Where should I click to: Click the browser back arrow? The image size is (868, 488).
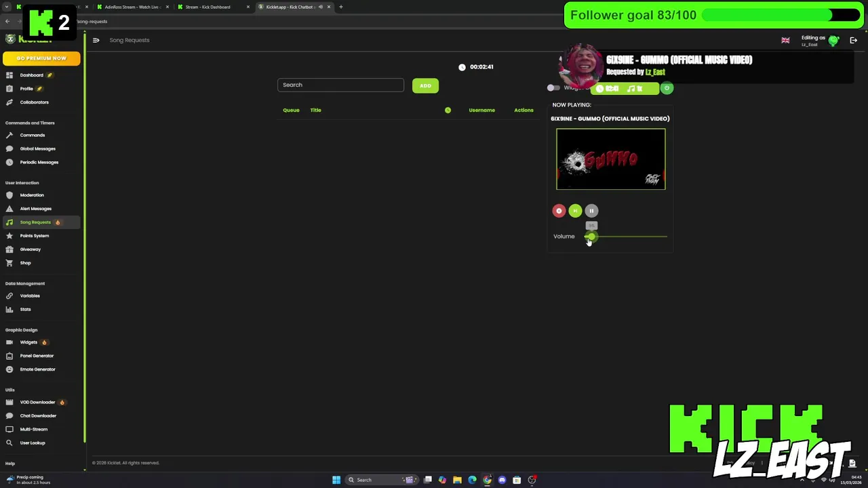tap(7, 21)
